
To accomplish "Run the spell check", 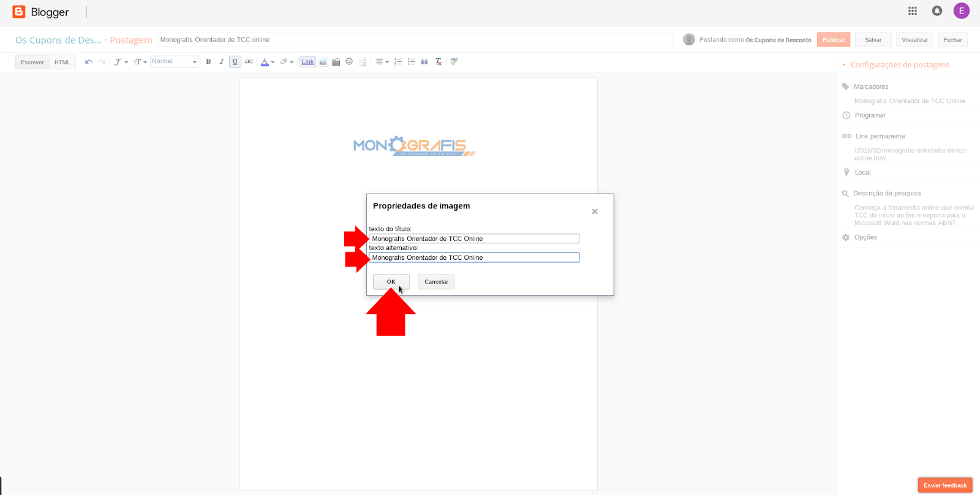I will coord(454,62).
